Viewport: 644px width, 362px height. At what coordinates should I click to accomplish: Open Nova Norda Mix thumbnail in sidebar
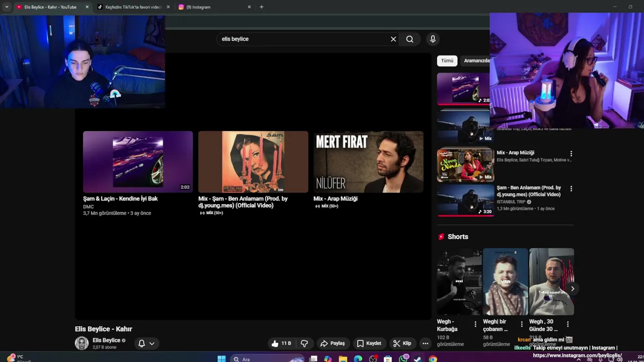click(465, 164)
